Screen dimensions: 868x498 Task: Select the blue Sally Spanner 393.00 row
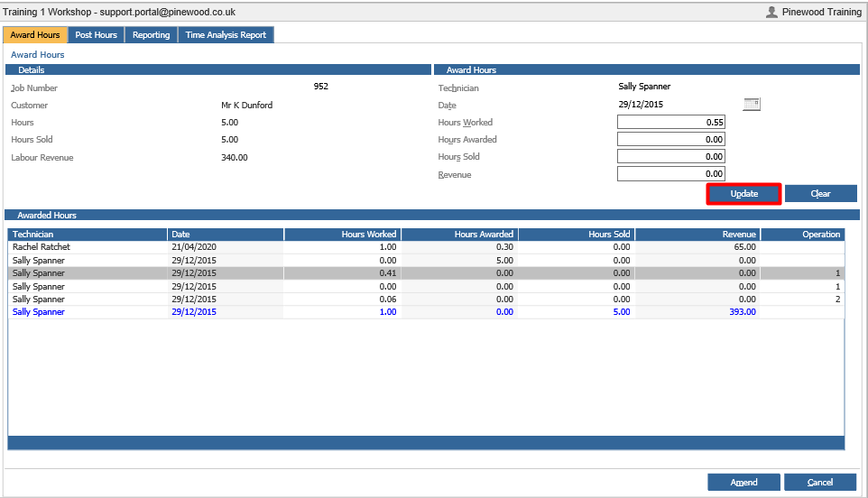tap(426, 312)
